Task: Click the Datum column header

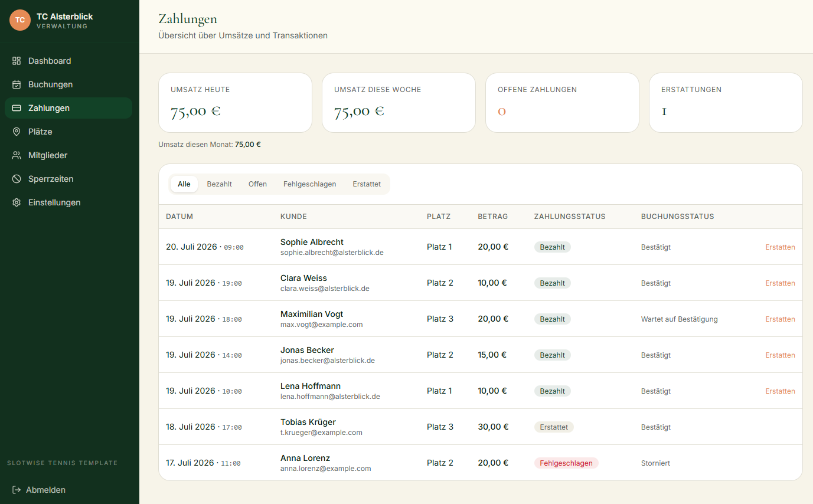Action: [179, 217]
